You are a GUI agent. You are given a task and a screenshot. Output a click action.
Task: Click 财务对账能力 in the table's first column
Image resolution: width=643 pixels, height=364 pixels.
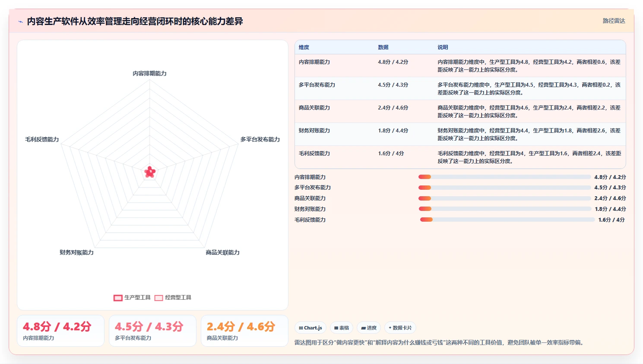(314, 131)
